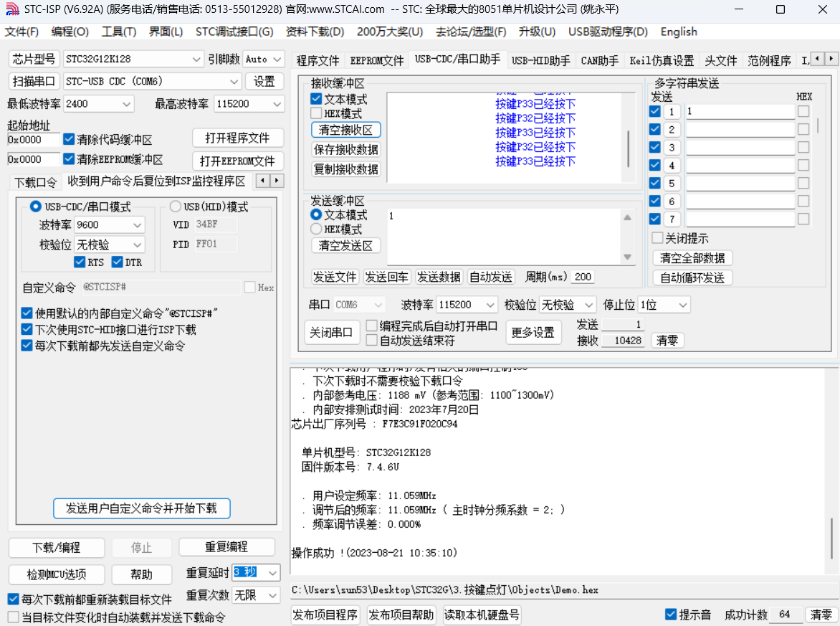The width and height of the screenshot is (840, 626).
Task: Switch to EEPROM文件 tab
Action: (376, 60)
